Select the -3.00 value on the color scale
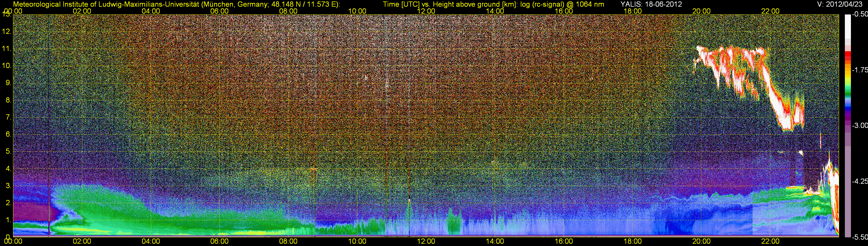This screenshot has width=868, height=246. click(860, 125)
